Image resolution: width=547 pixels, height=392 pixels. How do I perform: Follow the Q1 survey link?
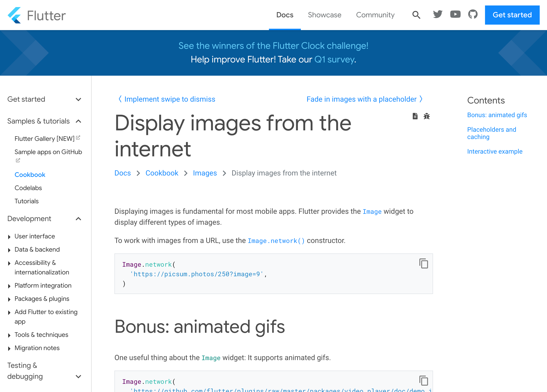tap(334, 59)
